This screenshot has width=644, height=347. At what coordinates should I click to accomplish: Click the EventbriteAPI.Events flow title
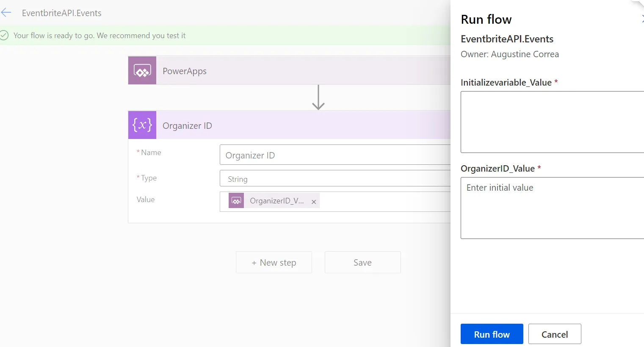[62, 13]
